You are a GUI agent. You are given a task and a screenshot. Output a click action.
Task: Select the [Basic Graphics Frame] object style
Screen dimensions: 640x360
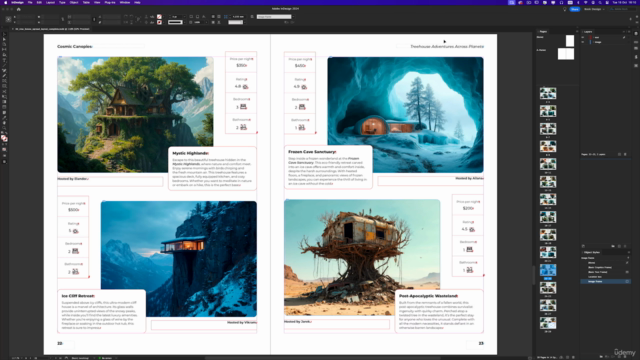pos(606,267)
